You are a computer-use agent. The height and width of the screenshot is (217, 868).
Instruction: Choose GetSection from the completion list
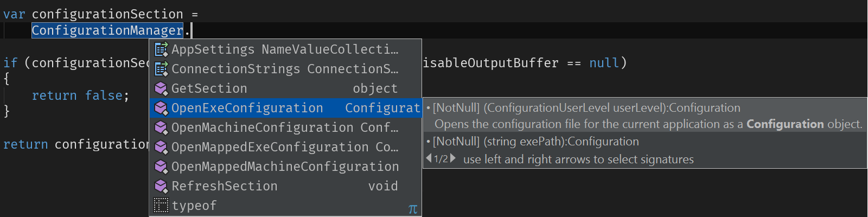click(x=285, y=88)
